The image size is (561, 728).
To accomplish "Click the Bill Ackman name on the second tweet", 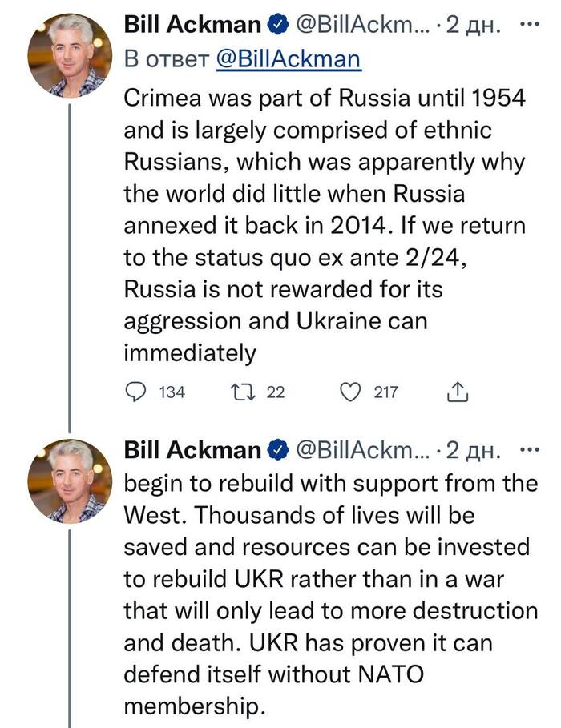I will click(x=192, y=451).
